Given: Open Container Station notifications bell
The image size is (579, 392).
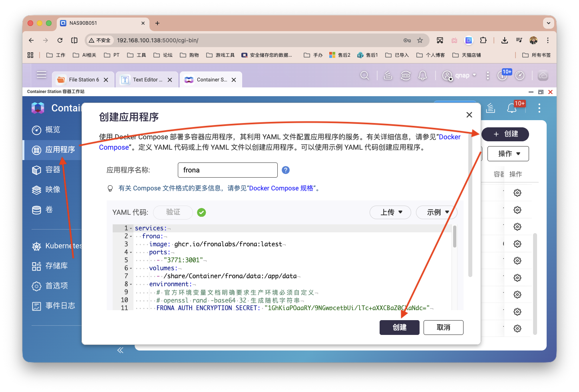Looking at the screenshot, I should pyautogui.click(x=512, y=108).
